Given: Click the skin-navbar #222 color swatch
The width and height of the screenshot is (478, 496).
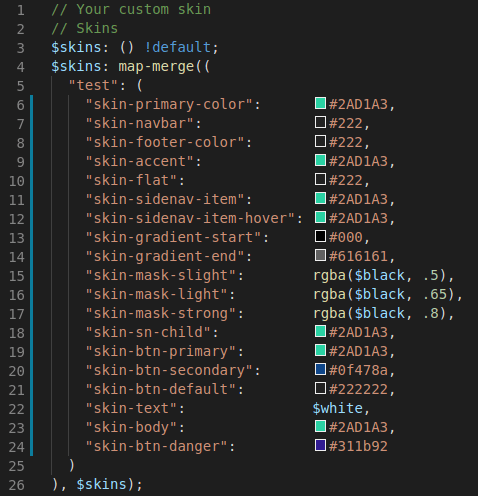Looking at the screenshot, I should [320, 122].
